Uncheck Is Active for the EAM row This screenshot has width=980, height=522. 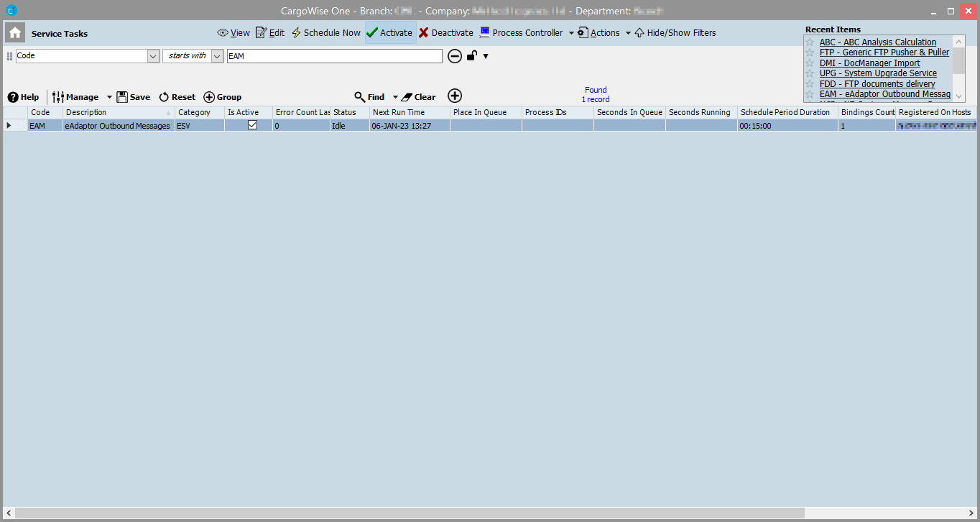tap(252, 124)
